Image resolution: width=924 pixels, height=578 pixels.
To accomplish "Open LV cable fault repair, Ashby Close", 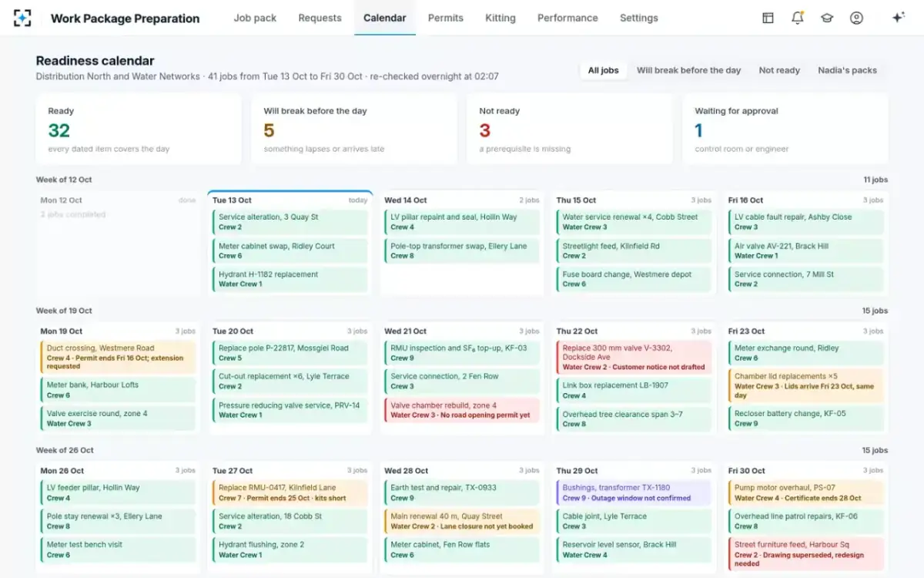I will 806,222.
